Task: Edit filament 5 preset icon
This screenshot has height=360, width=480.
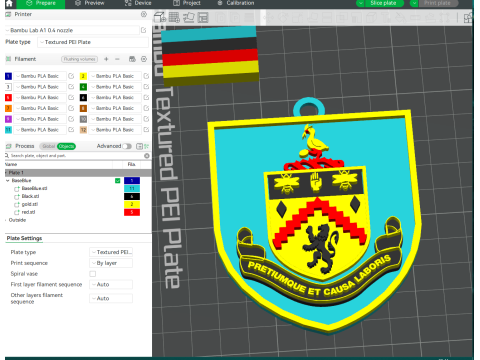Action: [x=71, y=97]
